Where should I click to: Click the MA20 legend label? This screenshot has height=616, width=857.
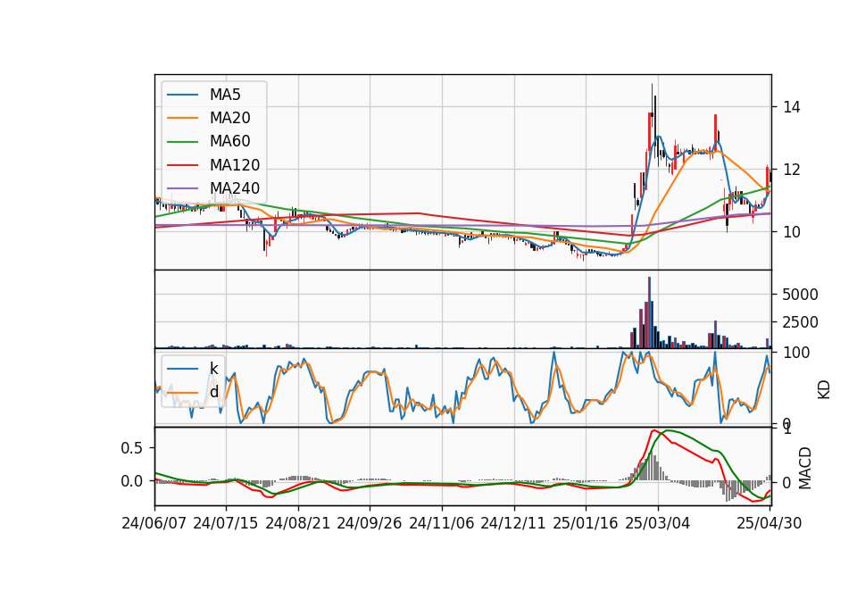(x=229, y=118)
